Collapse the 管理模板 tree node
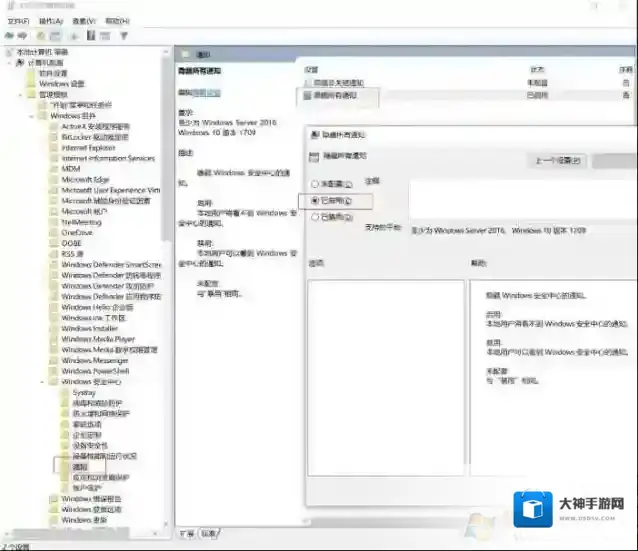Viewport: 638px width, 551px height. pyautogui.click(x=20, y=94)
